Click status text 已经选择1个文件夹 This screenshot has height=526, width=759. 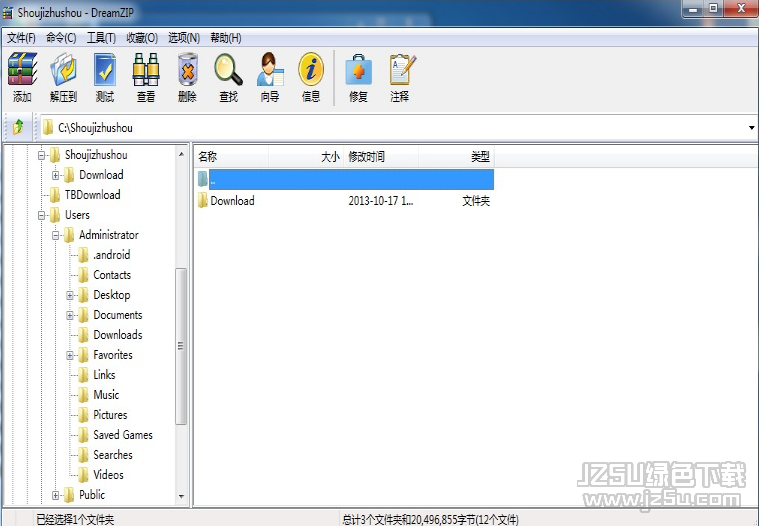pyautogui.click(x=75, y=520)
